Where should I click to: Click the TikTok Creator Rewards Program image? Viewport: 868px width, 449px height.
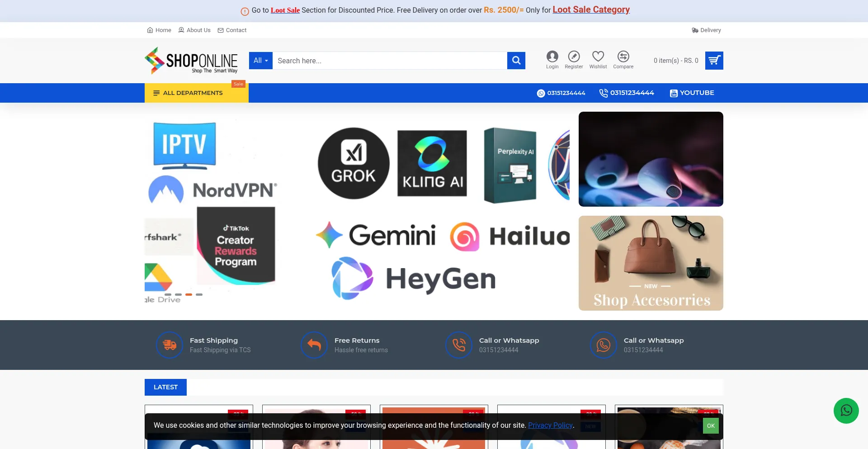pyautogui.click(x=236, y=246)
